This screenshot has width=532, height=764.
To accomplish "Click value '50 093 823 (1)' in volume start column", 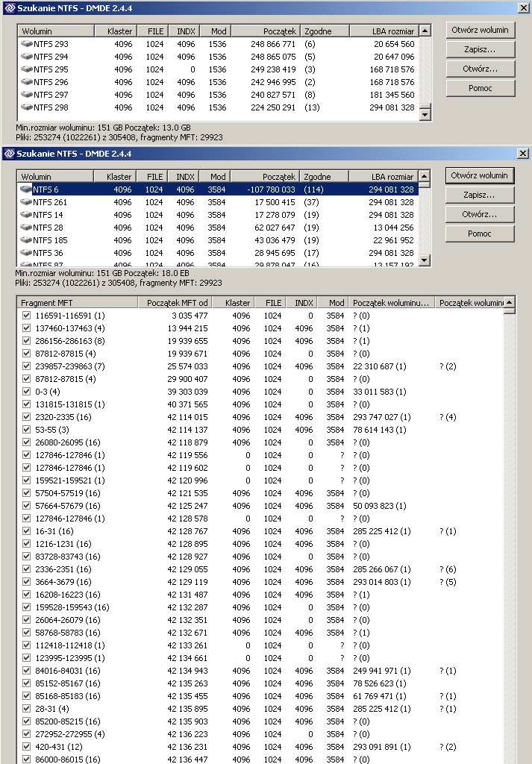I will (380, 506).
